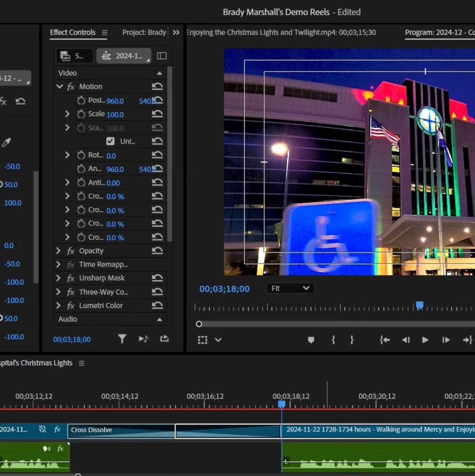Click the Program monitor timecode 00;03;18;00

point(225,289)
